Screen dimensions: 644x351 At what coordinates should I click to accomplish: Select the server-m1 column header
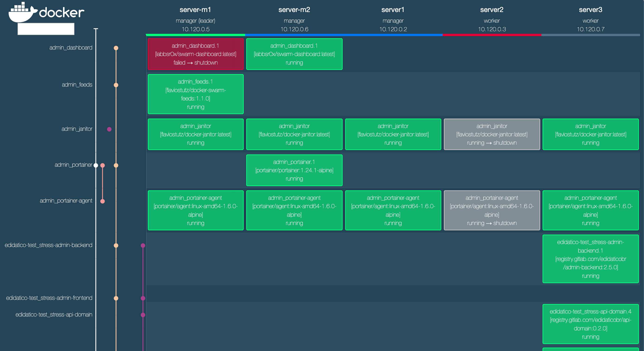195,10
